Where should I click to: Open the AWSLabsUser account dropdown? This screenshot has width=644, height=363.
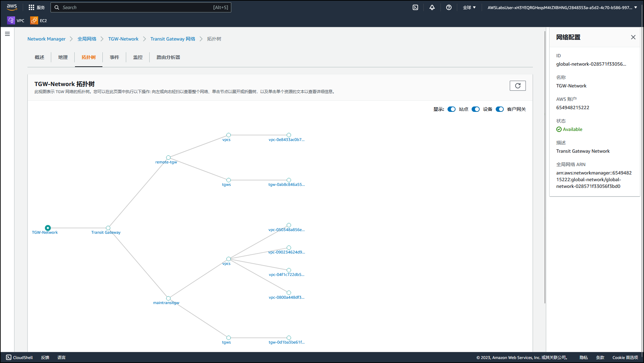(562, 7)
